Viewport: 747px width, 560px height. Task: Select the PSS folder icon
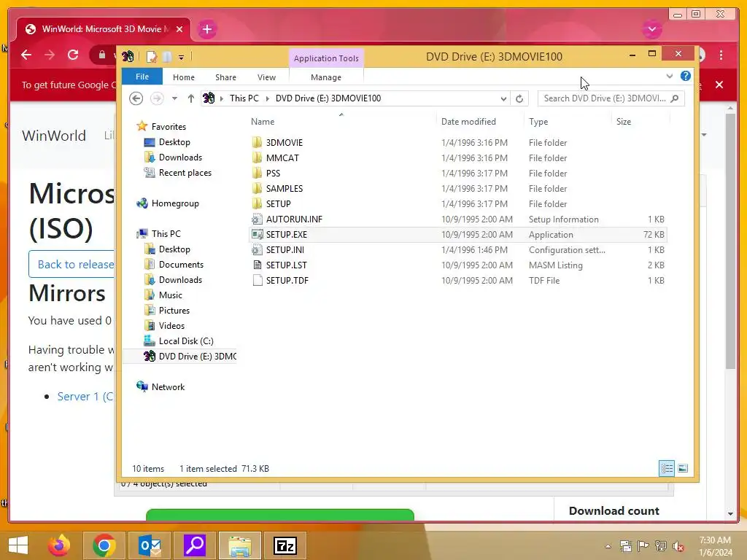point(257,173)
